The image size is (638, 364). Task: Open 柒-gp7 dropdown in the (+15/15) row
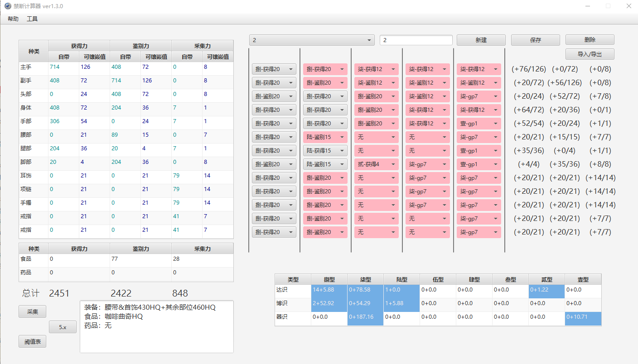pos(479,137)
